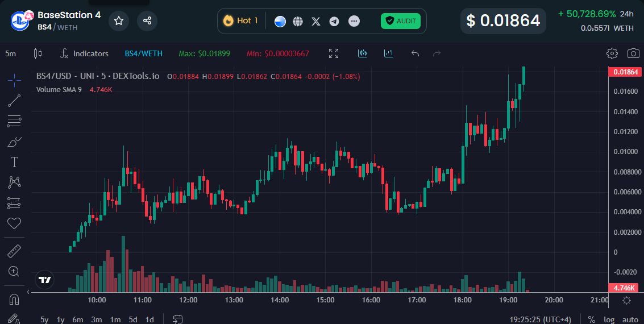Toggle the lock drawings pencil tool

14,319
